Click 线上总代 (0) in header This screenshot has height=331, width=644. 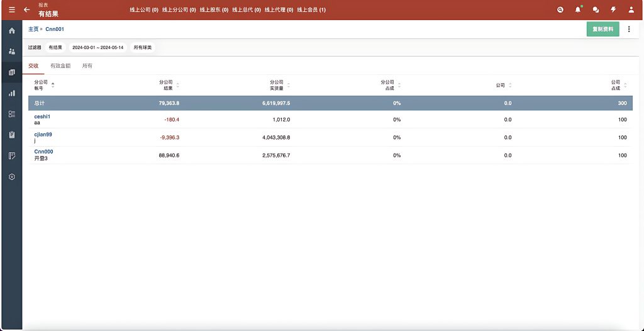pyautogui.click(x=247, y=9)
